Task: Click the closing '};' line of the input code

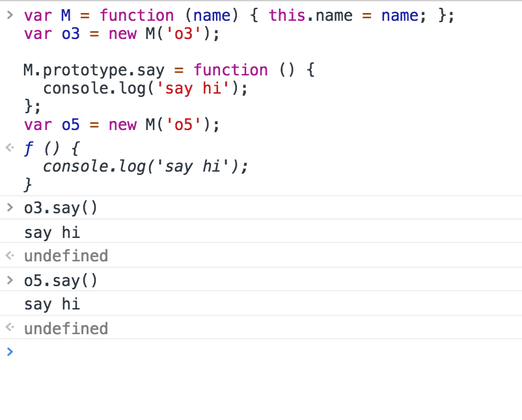Action: [33, 107]
